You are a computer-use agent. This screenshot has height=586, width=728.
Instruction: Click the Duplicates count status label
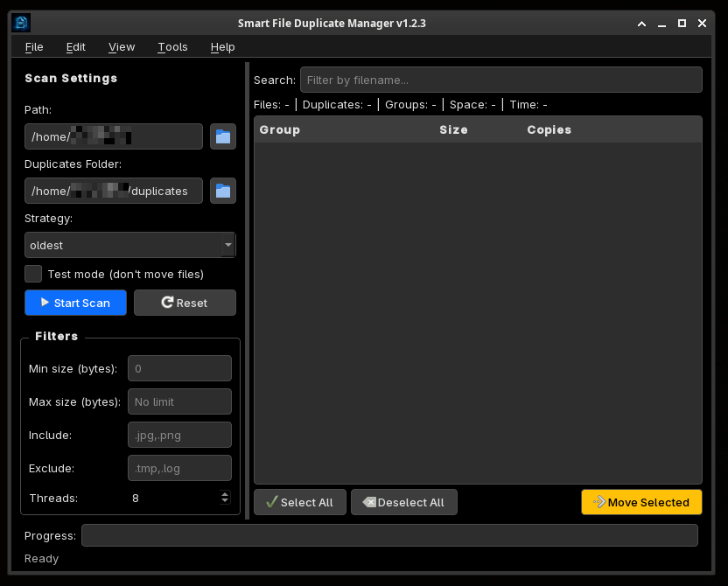coord(337,104)
